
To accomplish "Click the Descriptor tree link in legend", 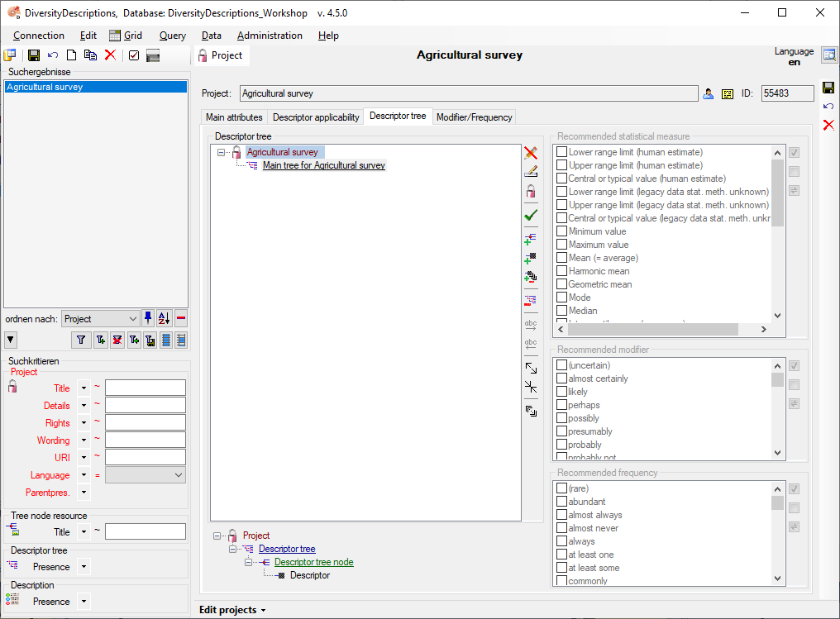I will (x=287, y=549).
